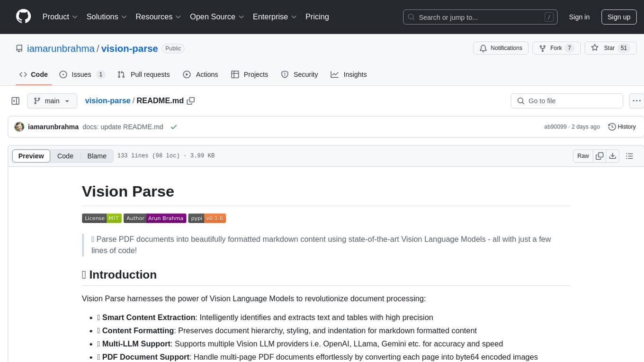Open the GitHub home logo
644x362 pixels.
23,17
